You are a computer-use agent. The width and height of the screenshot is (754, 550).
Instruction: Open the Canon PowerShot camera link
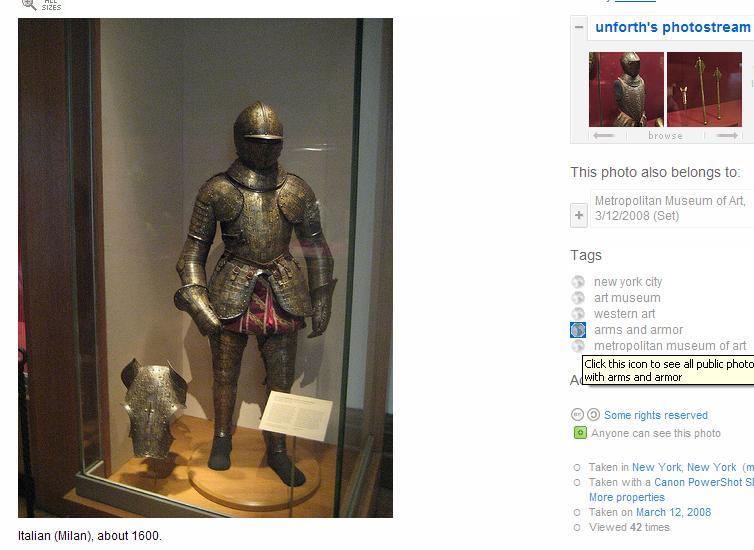point(704,482)
